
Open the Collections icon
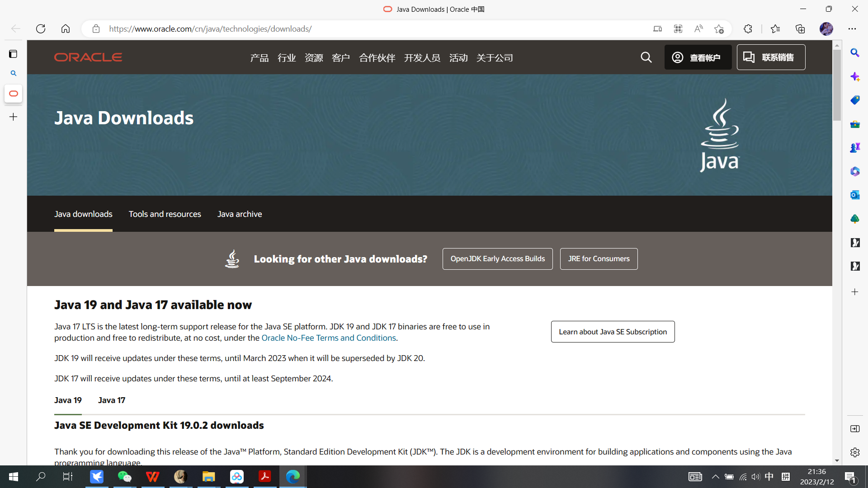pos(800,29)
